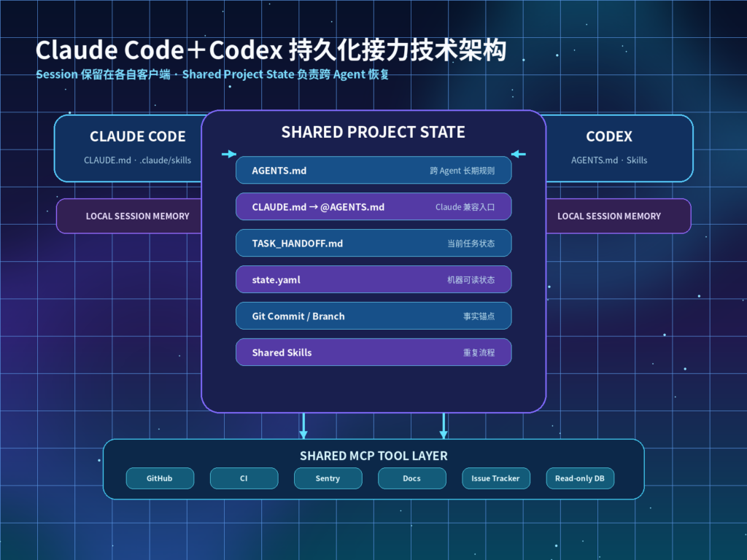Viewport: 747px width, 560px height.
Task: Click the Shared Skills row
Action: pyautogui.click(x=373, y=352)
